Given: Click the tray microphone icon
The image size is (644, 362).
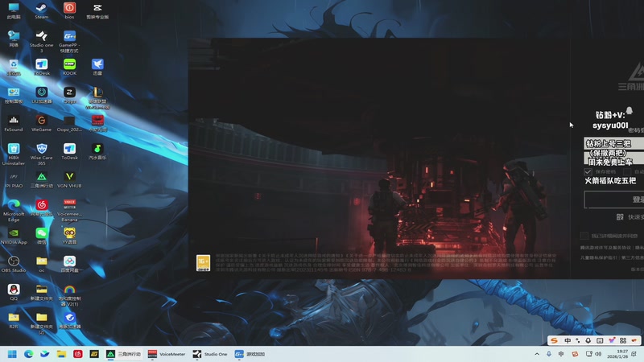Looking at the screenshot, I should (x=549, y=354).
